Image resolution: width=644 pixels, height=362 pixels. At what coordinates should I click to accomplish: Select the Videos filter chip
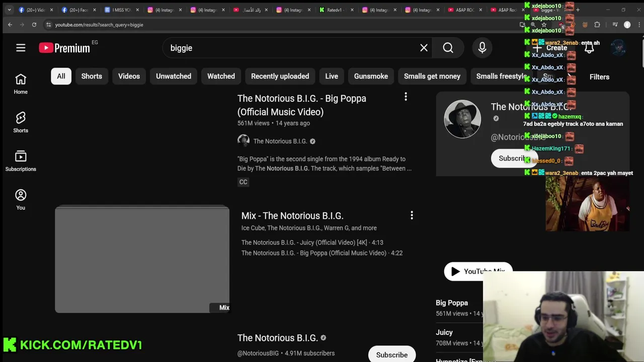[129, 76]
